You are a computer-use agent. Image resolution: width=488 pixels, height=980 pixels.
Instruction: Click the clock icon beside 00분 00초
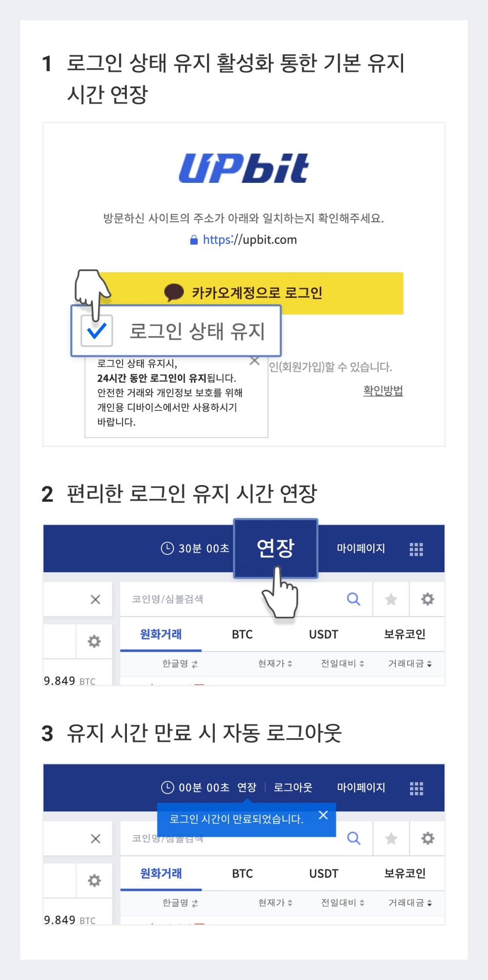[167, 787]
